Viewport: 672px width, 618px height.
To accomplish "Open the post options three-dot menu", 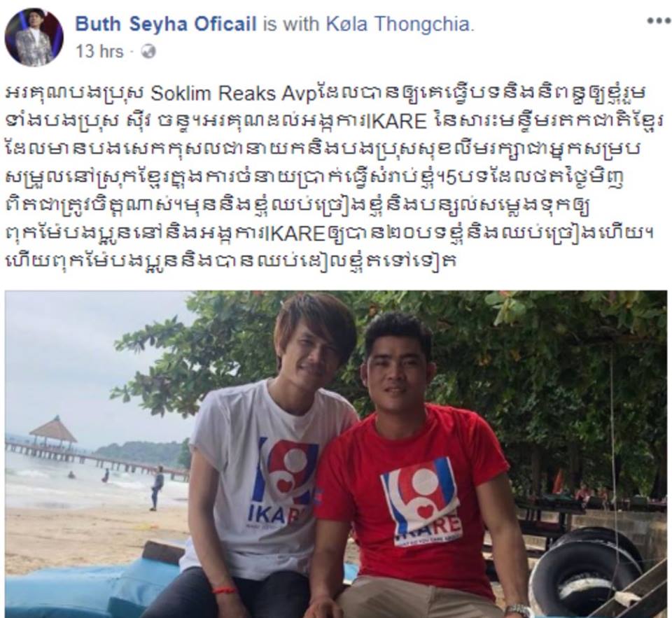I will pos(659,21).
